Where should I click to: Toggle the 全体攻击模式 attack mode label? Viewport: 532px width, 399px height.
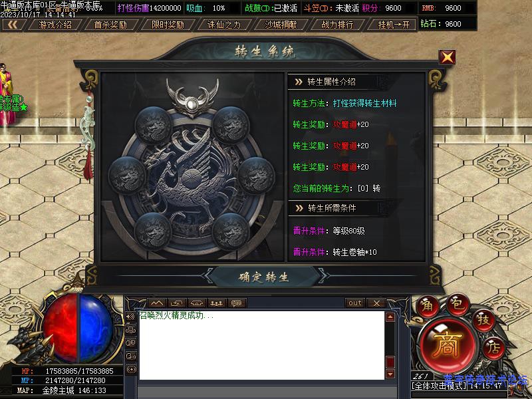click(x=439, y=386)
